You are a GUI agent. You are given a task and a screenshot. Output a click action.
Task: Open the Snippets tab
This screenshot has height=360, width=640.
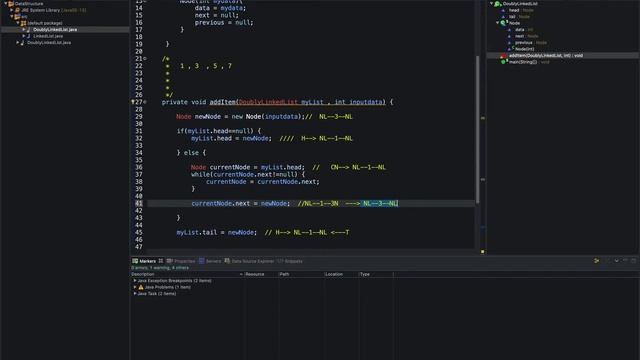tap(290, 261)
